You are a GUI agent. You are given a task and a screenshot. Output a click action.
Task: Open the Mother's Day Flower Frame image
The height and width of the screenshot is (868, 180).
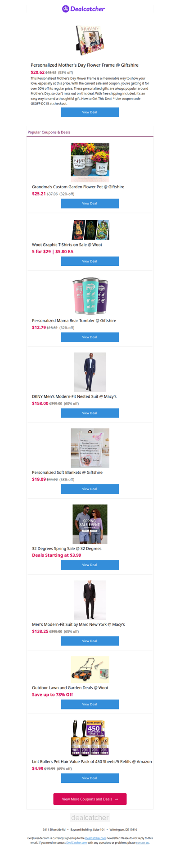(x=90, y=40)
